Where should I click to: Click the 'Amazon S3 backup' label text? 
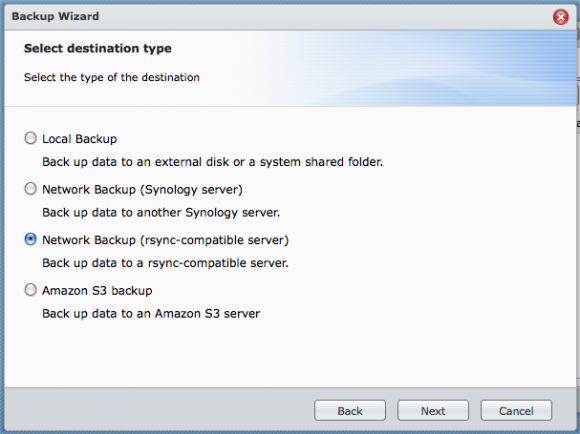pyautogui.click(x=97, y=291)
